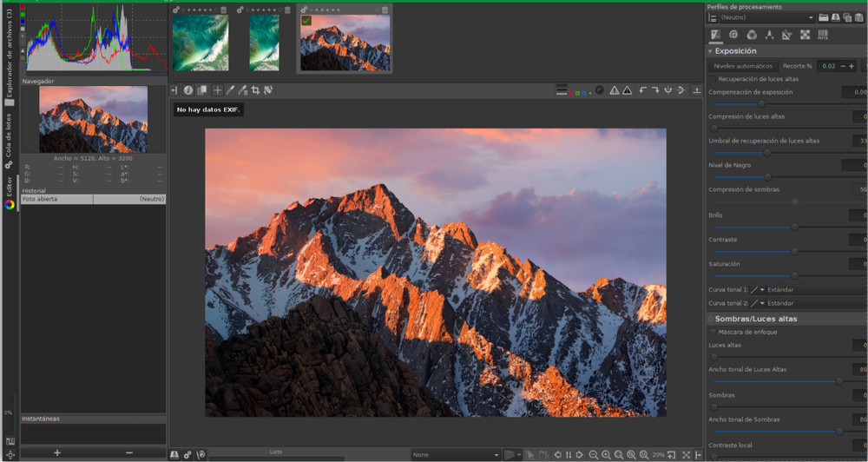Collapse the Exposición section

710,51
